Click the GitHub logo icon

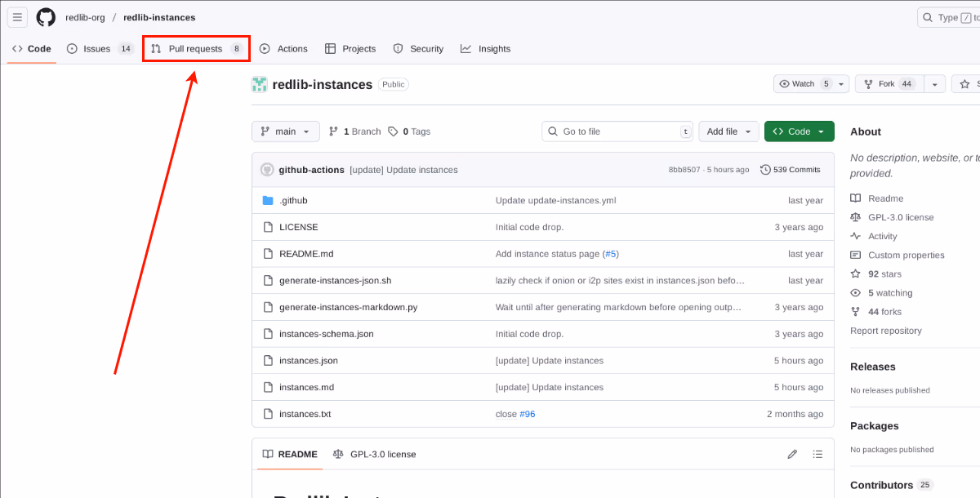[46, 17]
